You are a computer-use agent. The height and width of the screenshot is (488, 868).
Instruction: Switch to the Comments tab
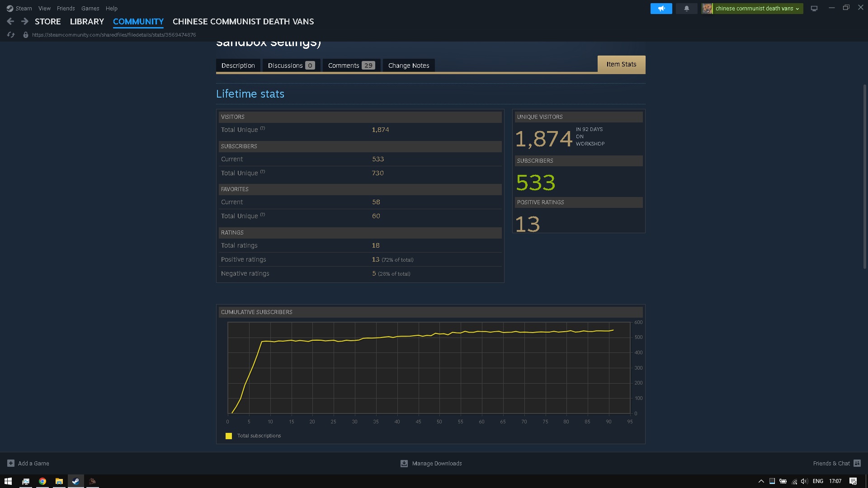point(351,66)
